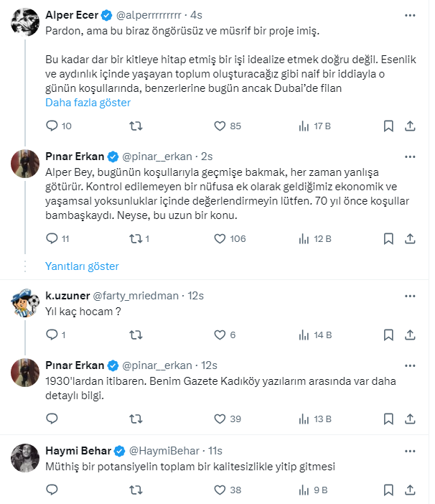The image size is (435, 504).
Task: Open more menu on k.uzuner's tweet
Action: (x=410, y=296)
